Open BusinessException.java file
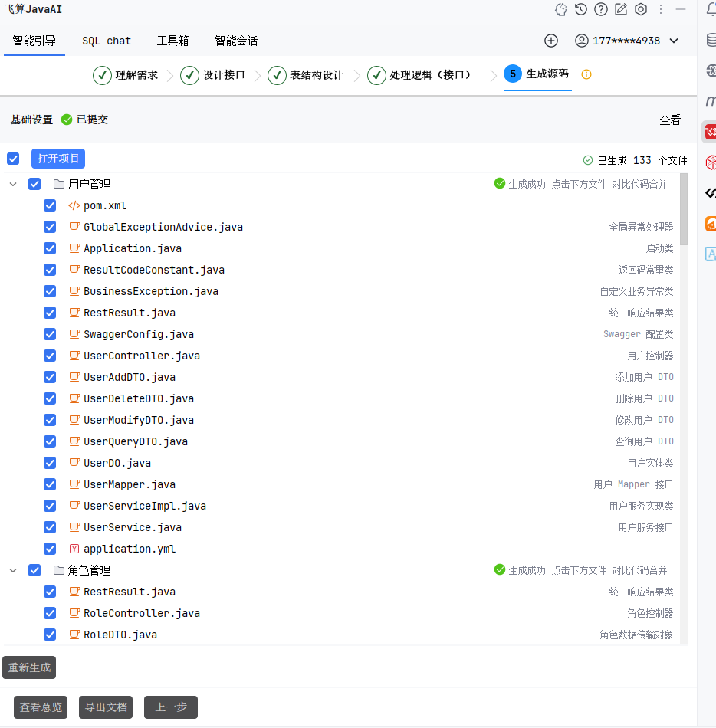Image resolution: width=716 pixels, height=728 pixels. click(151, 291)
